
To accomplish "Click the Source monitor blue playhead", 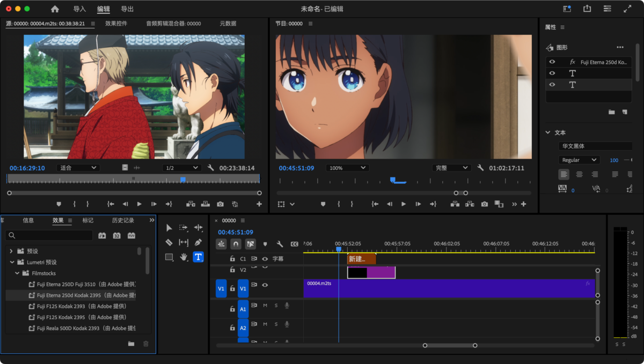I will pos(183,179).
